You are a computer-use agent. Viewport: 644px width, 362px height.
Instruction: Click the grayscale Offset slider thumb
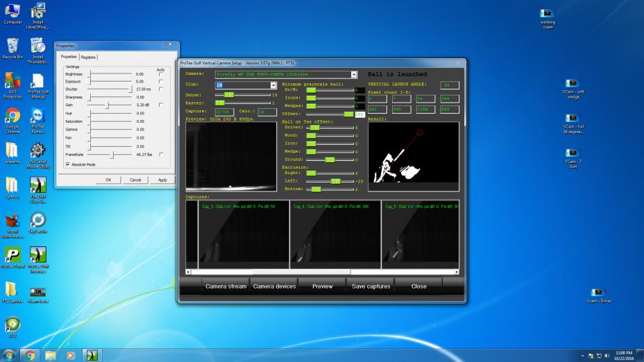pos(348,114)
